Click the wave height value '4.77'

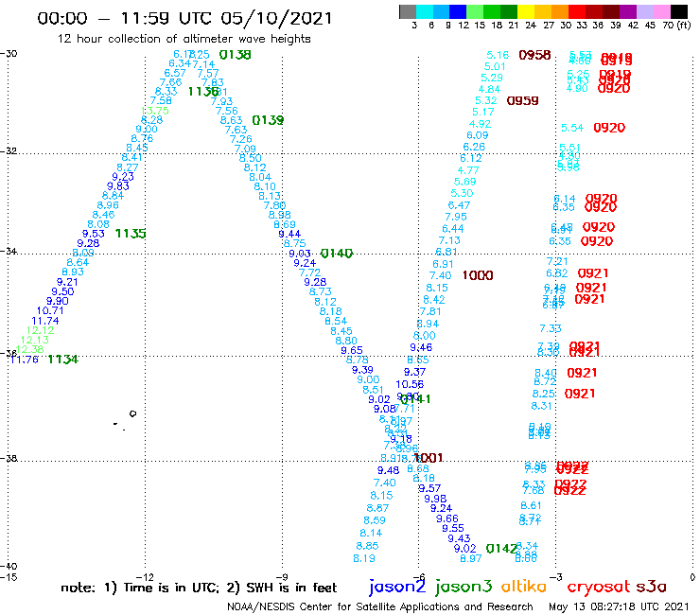[x=468, y=170]
